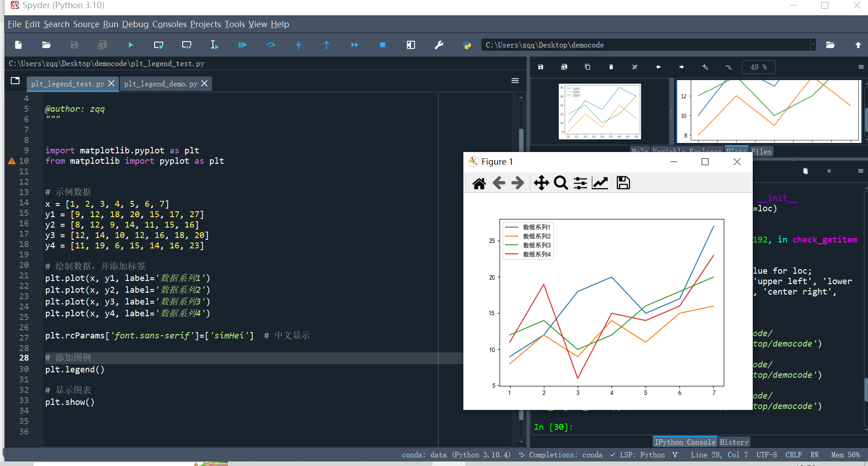The height and width of the screenshot is (466, 868).
Task: Open Consoles menu
Action: (x=170, y=24)
